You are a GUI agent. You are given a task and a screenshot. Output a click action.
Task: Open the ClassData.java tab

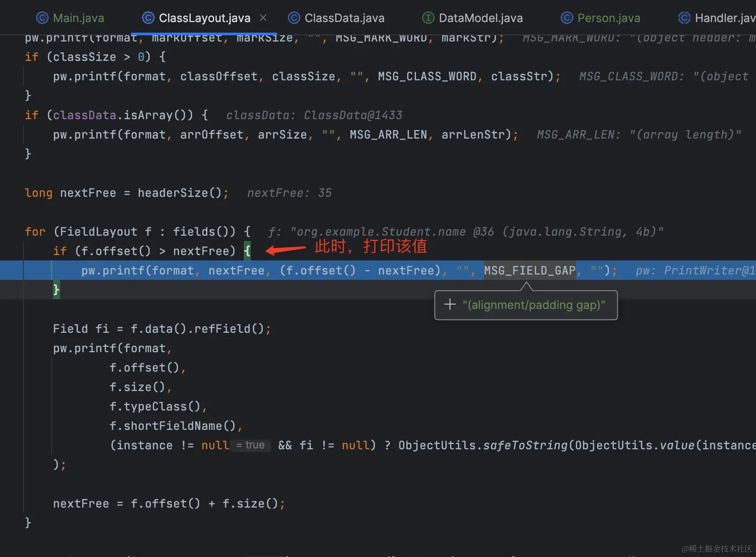[x=336, y=18]
